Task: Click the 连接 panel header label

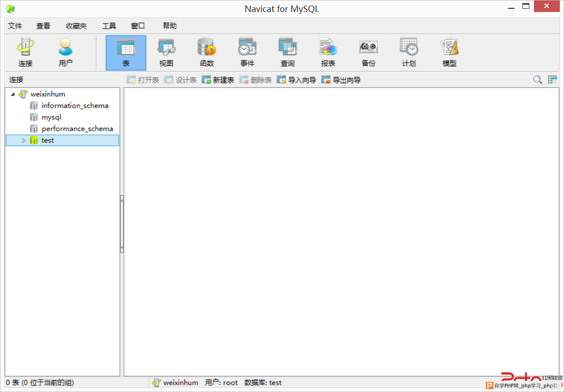Action: click(x=16, y=80)
